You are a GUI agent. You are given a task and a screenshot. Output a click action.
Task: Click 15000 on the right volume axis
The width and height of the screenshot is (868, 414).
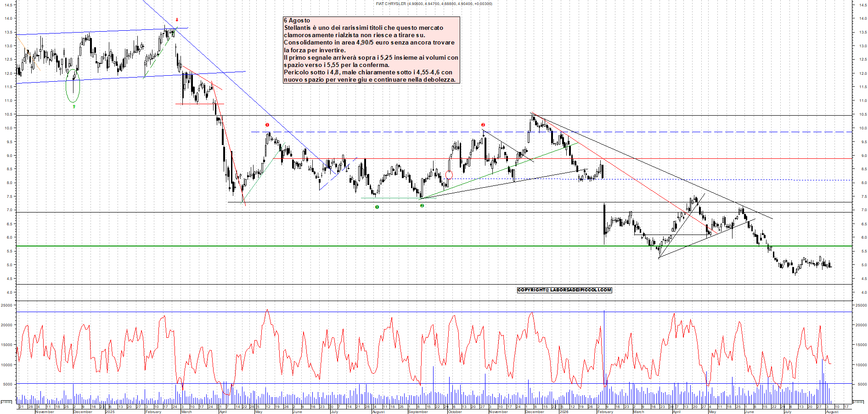861,345
